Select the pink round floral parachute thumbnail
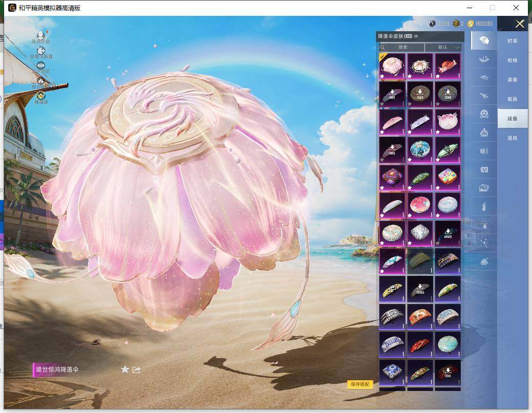532x413 pixels. tap(420, 205)
